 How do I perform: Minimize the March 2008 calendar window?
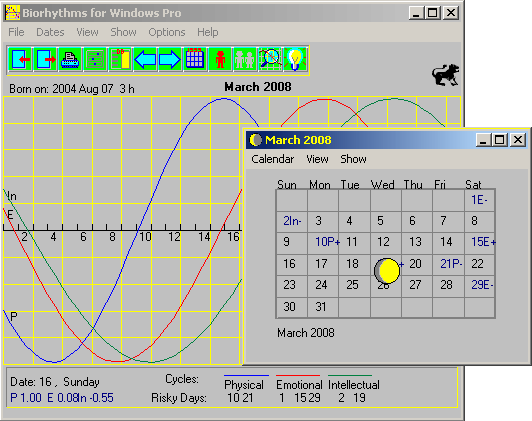click(483, 140)
